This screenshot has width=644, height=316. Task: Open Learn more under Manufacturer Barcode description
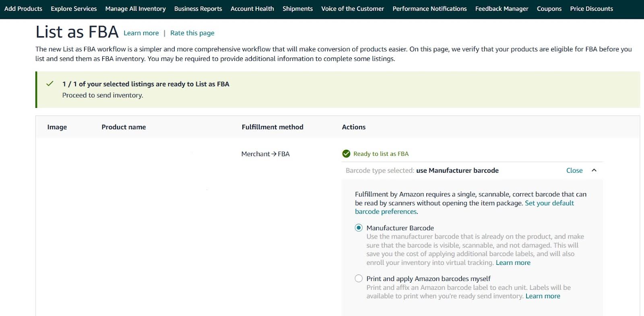(x=513, y=262)
